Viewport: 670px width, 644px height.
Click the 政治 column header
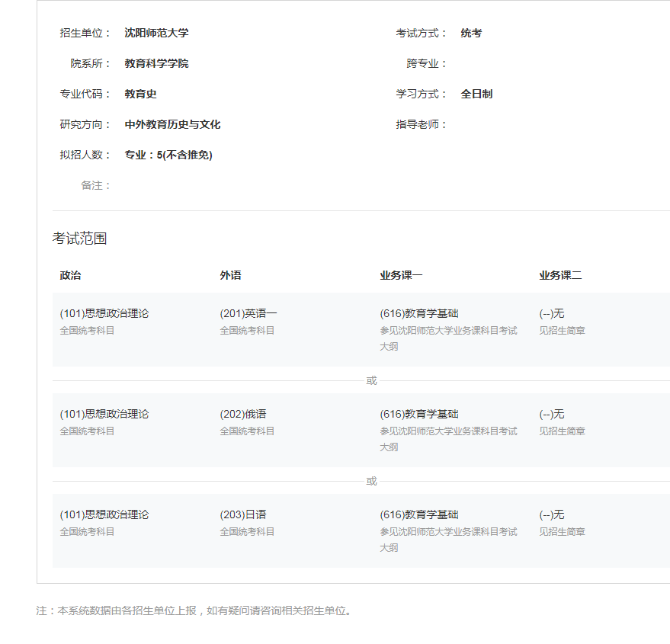[x=70, y=275]
